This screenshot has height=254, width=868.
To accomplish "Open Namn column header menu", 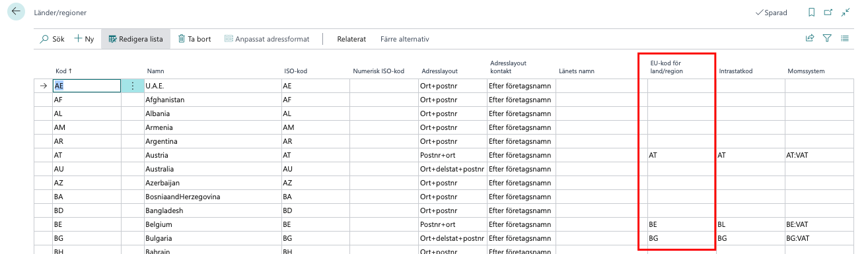I will coord(155,71).
